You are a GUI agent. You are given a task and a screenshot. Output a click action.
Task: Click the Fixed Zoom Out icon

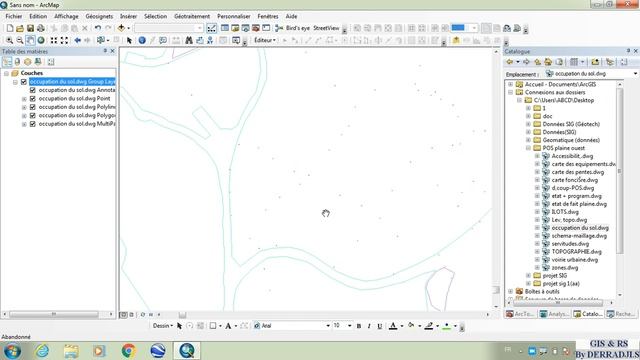tap(64, 40)
